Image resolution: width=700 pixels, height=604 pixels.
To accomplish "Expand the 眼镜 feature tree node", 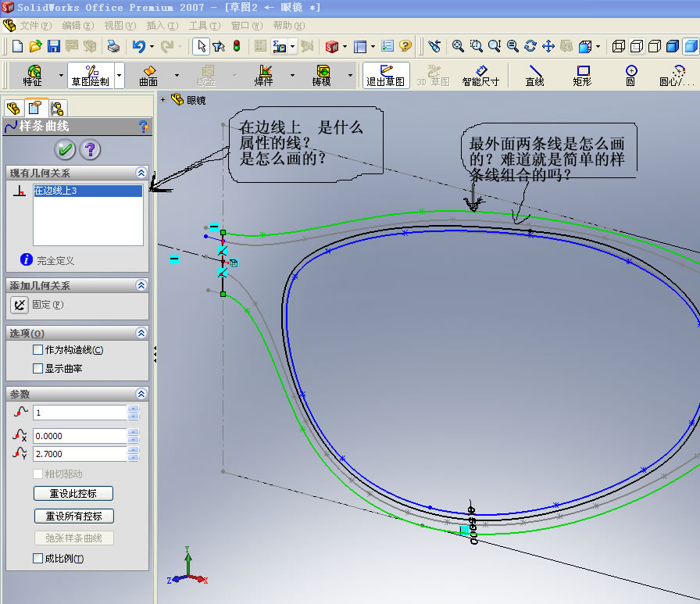I will tap(163, 99).
